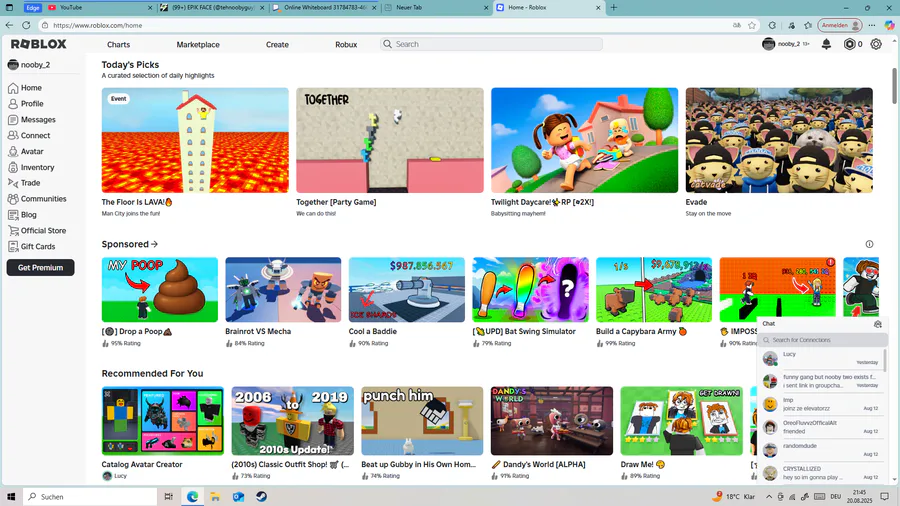The height and width of the screenshot is (506, 900).
Task: Open Together [Party Game] thumbnail
Action: (390, 140)
